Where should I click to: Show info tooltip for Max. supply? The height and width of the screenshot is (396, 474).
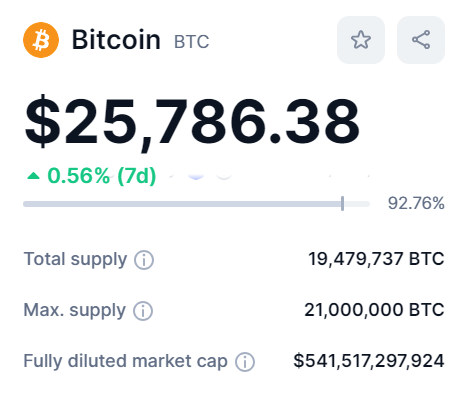143,311
